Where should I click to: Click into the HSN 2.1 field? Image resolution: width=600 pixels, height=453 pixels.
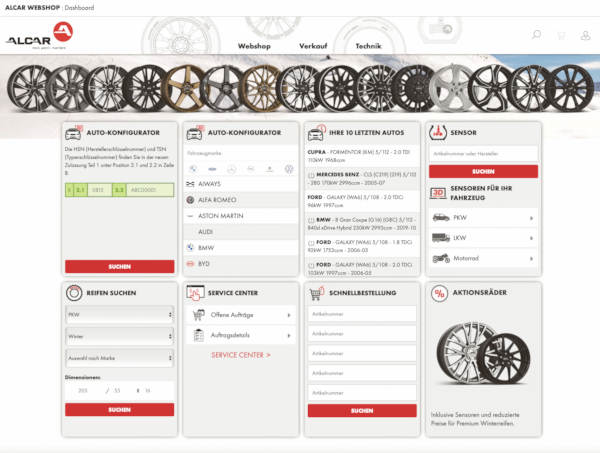pyautogui.click(x=99, y=190)
